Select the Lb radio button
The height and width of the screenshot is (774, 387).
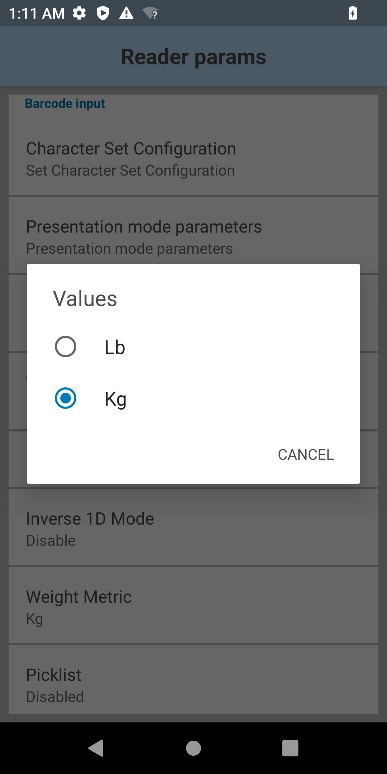click(x=65, y=347)
